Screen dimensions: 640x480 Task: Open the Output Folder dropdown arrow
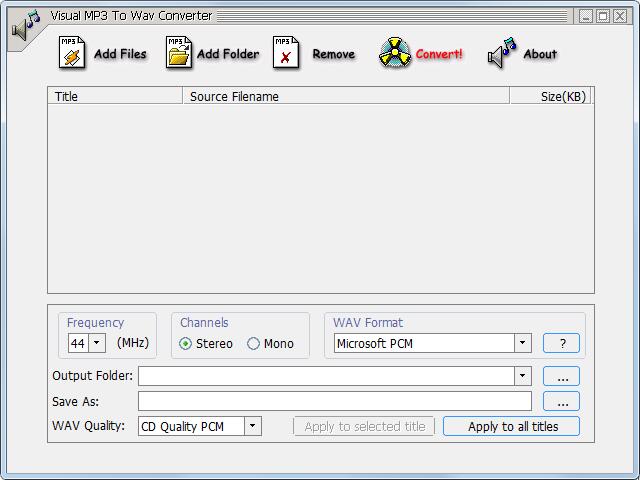(x=522, y=376)
